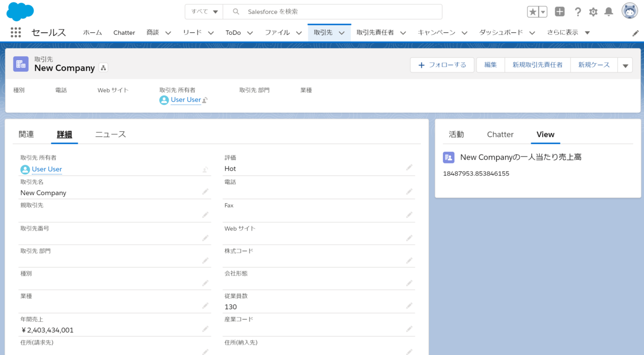Viewport: 644px width, 355px height.
Task: Edit the 業種 field pencil icon
Action: [205, 306]
